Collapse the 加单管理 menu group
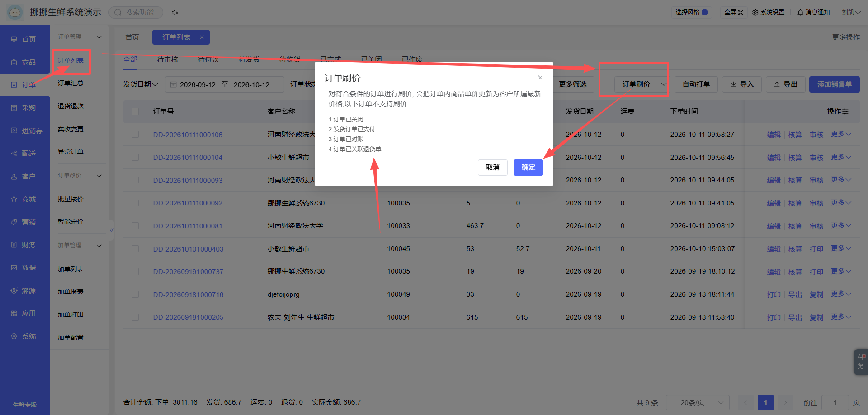 (99, 246)
